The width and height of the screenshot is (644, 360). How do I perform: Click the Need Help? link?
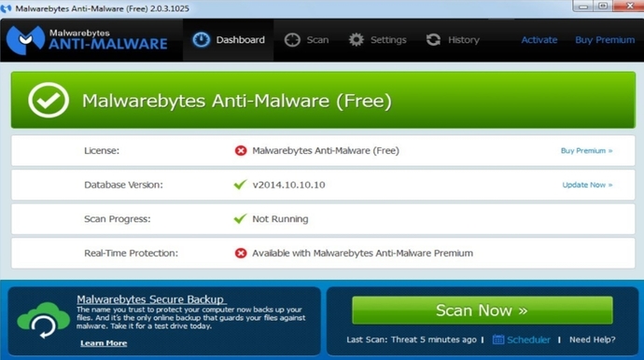(593, 339)
